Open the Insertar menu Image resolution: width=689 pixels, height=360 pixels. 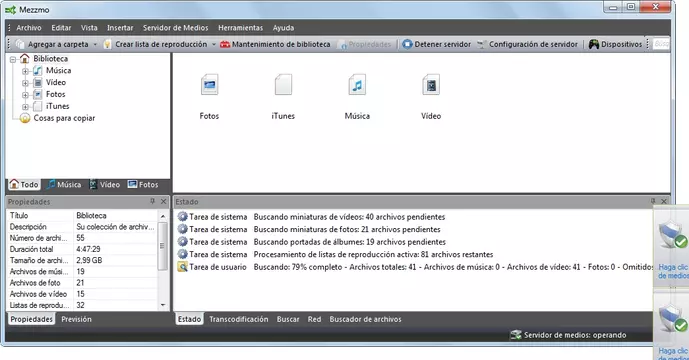(120, 28)
